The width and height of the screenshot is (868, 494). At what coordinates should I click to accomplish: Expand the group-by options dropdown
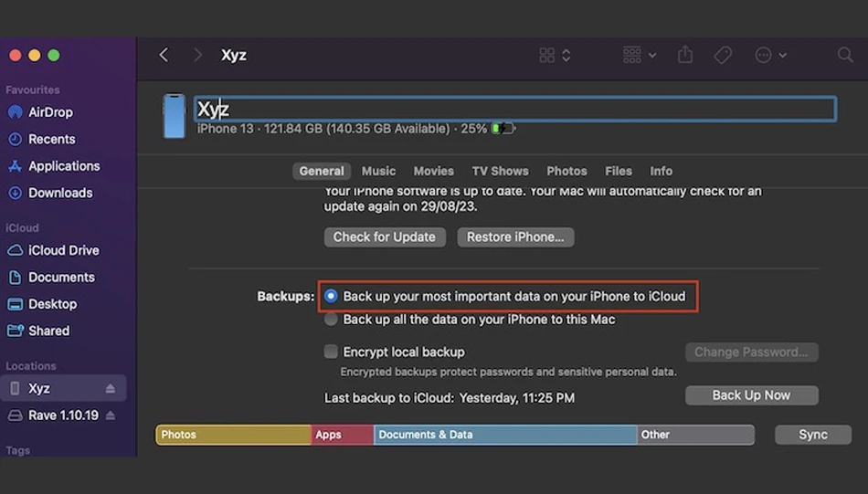(640, 55)
